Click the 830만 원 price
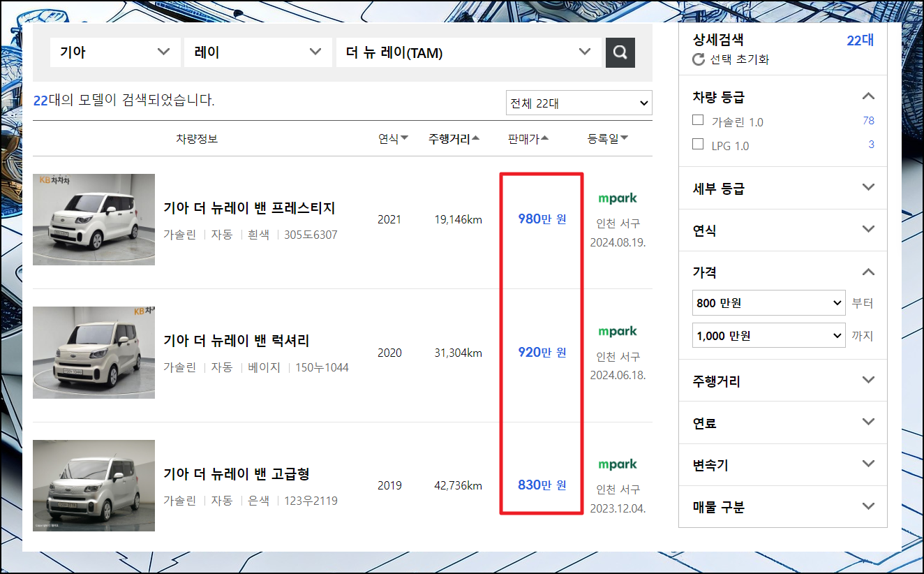The height and width of the screenshot is (574, 924). (542, 485)
